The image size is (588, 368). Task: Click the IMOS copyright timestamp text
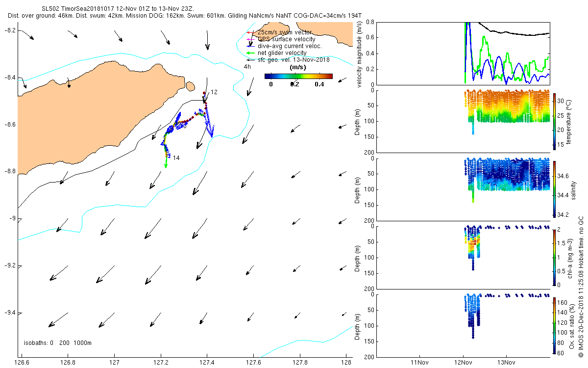pyautogui.click(x=581, y=287)
